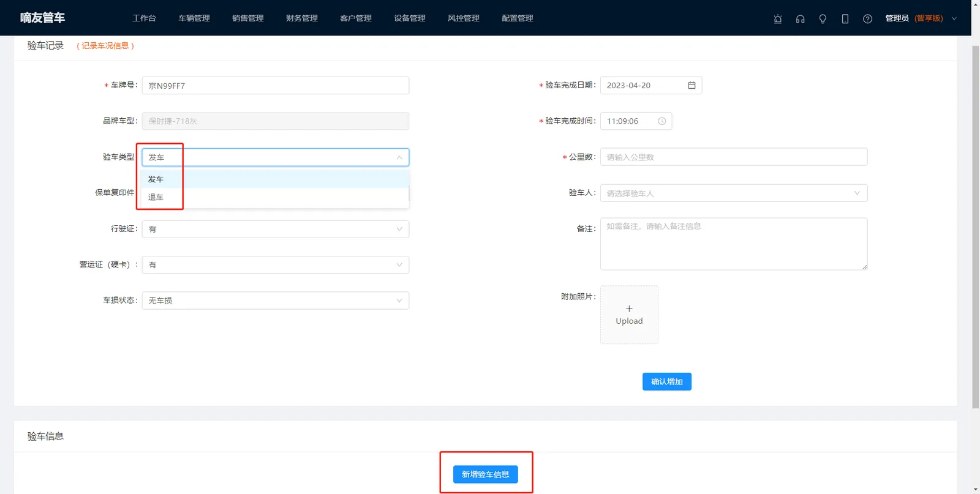Open the 车损状态 dropdown showing 无车损
980x494 pixels.
(x=276, y=301)
